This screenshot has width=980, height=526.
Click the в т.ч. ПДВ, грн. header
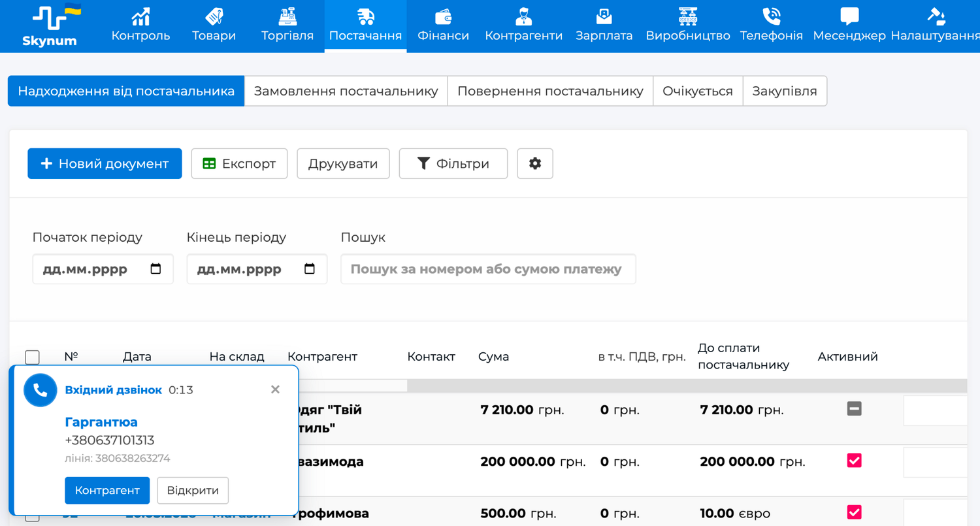coord(642,357)
